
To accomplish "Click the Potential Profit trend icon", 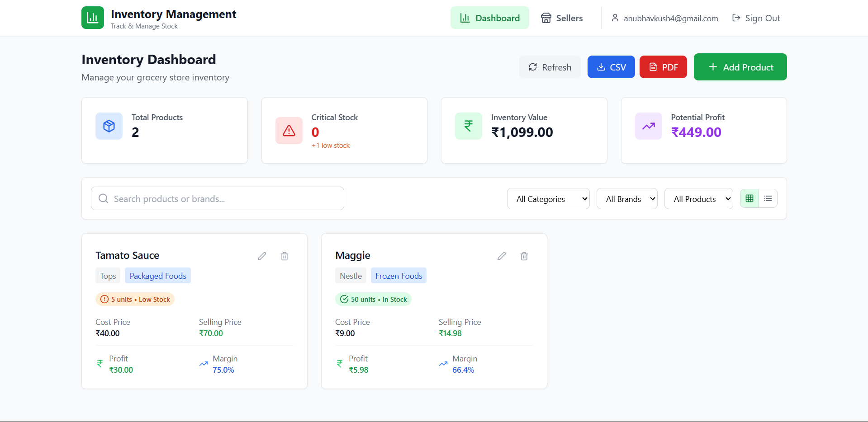I will [649, 126].
